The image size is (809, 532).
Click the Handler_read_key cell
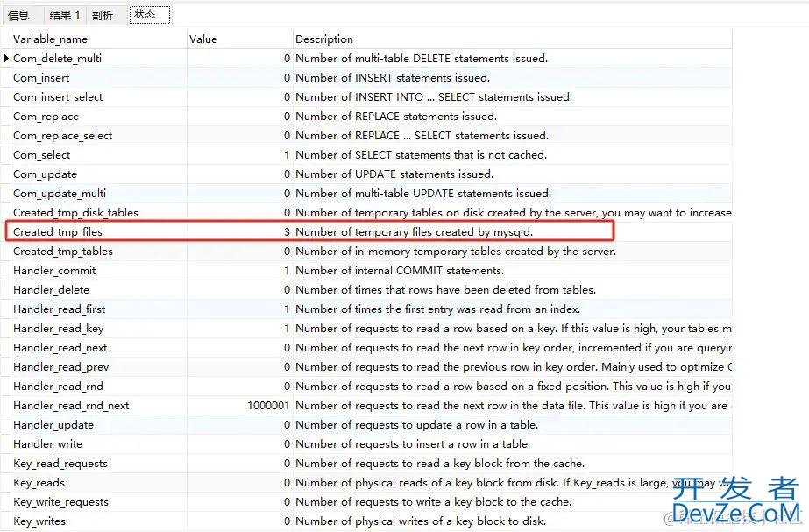click(98, 328)
